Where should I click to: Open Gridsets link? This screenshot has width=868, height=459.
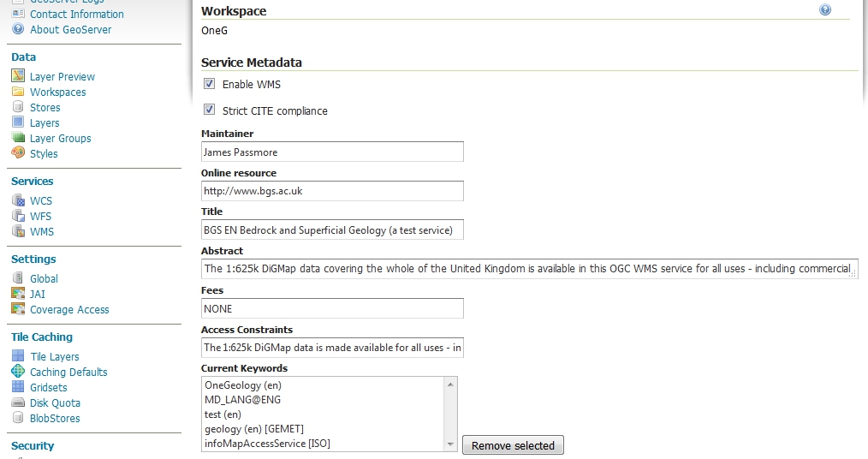[x=49, y=388]
